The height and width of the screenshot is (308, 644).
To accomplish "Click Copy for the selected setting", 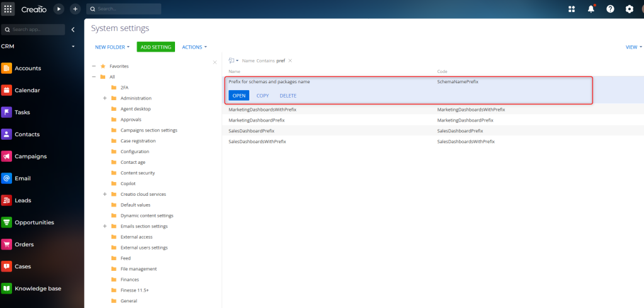I will 263,96.
